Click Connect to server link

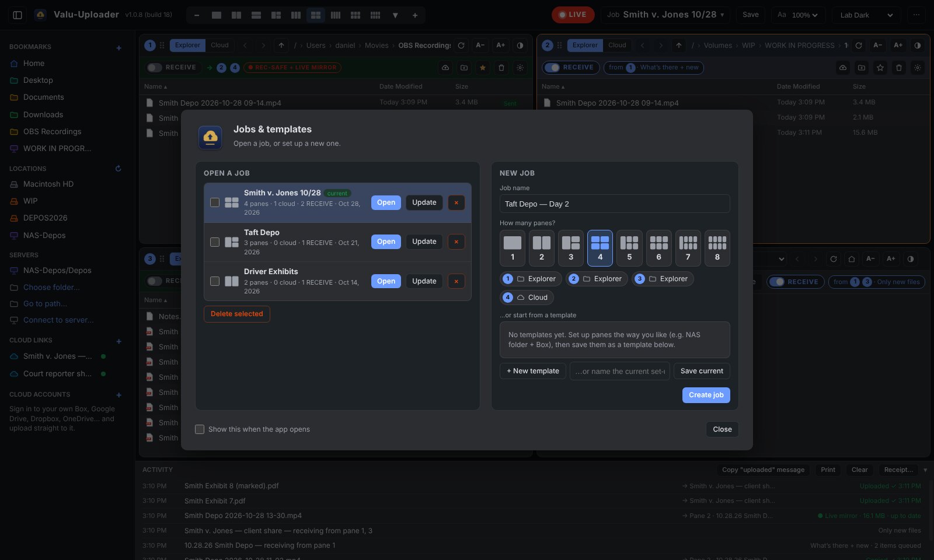[58, 320]
